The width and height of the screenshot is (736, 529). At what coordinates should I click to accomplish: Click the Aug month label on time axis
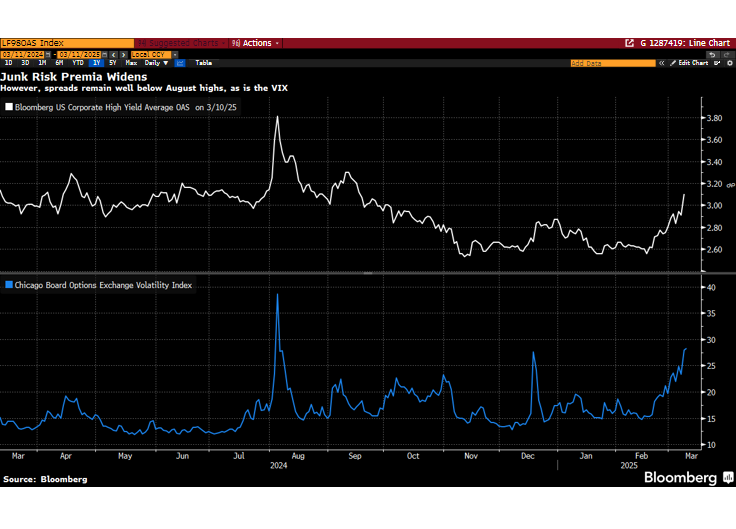point(298,456)
